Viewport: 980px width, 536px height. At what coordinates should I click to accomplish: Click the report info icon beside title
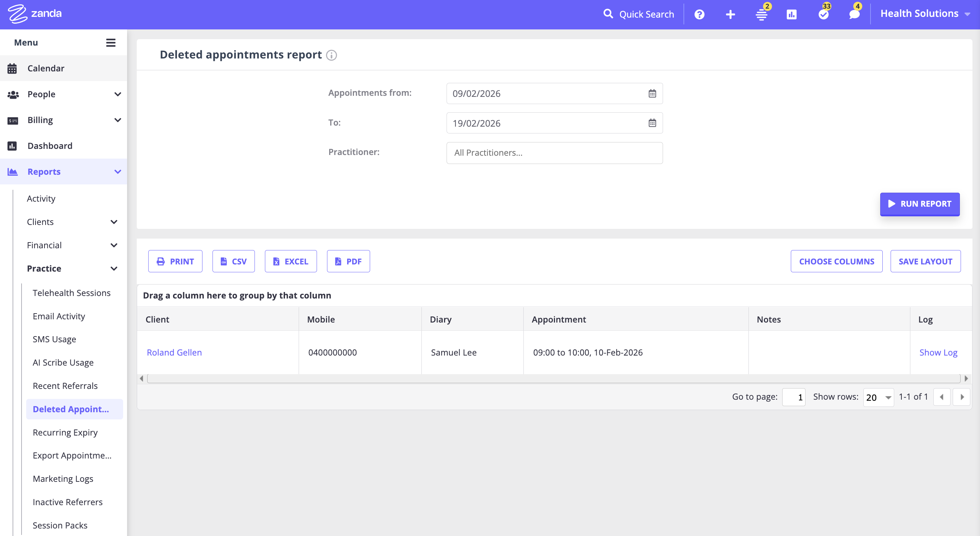[x=331, y=56]
